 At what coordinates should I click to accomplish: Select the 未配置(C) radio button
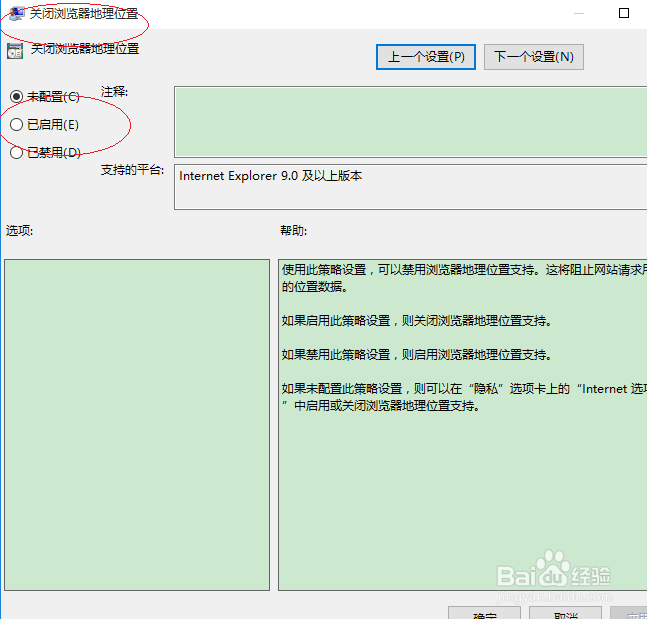16,97
